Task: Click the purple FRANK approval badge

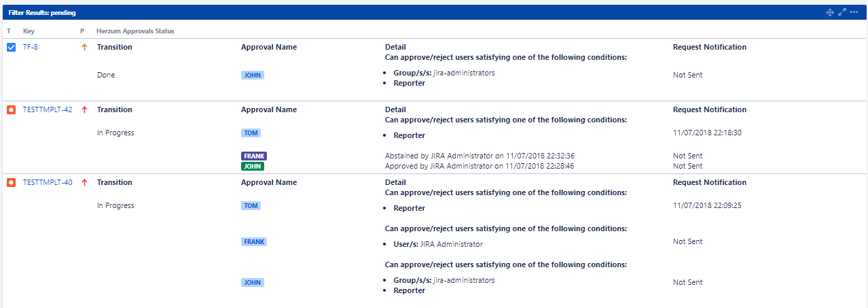Action: pyautogui.click(x=254, y=156)
